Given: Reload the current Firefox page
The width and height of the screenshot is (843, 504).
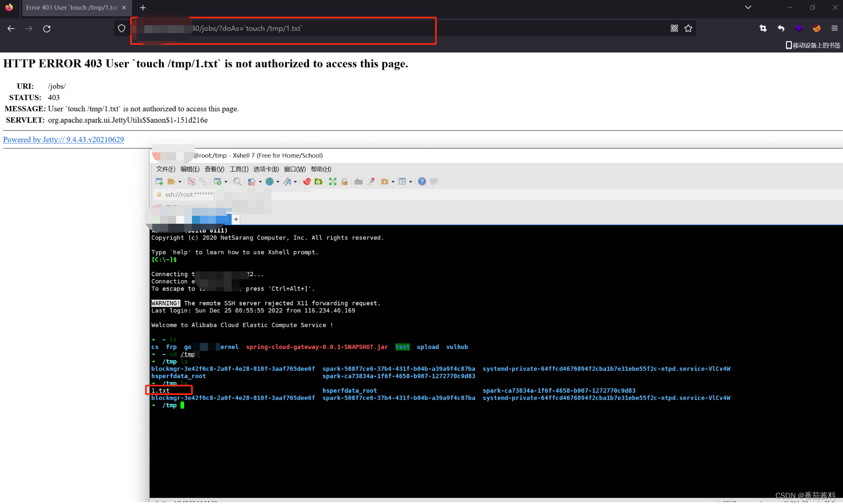Looking at the screenshot, I should [x=47, y=29].
